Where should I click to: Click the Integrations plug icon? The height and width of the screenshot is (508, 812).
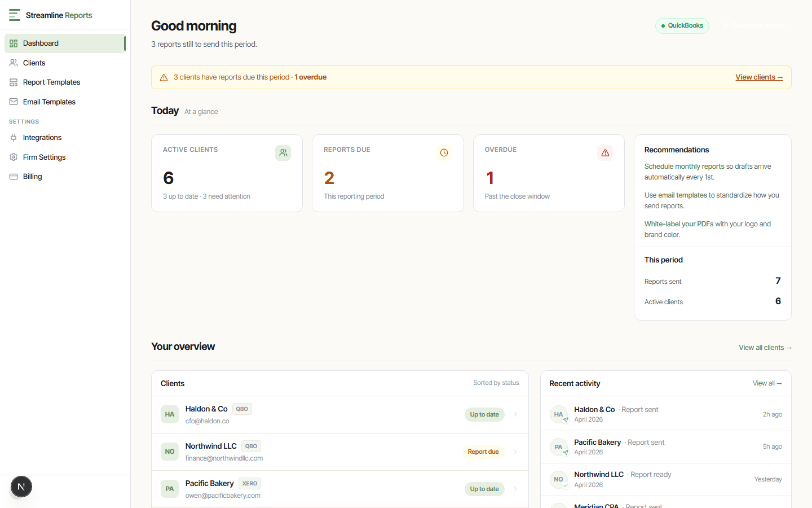[x=14, y=138]
